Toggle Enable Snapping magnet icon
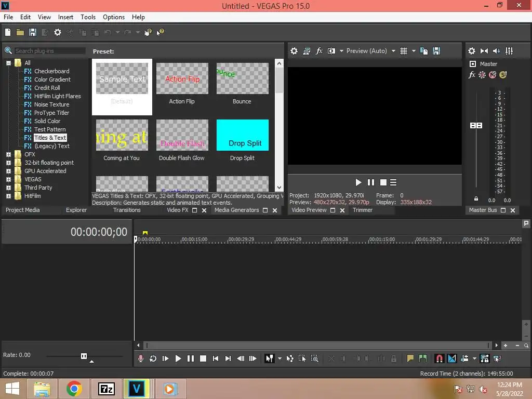 click(x=440, y=358)
